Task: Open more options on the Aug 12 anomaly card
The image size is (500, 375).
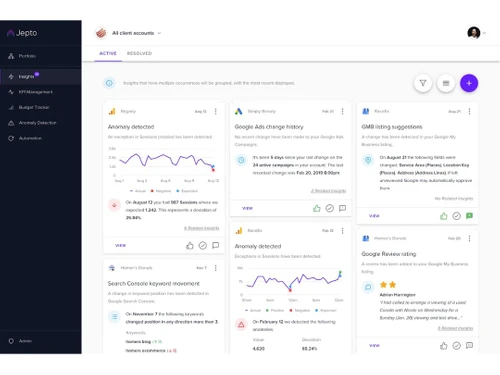Action: [x=216, y=111]
